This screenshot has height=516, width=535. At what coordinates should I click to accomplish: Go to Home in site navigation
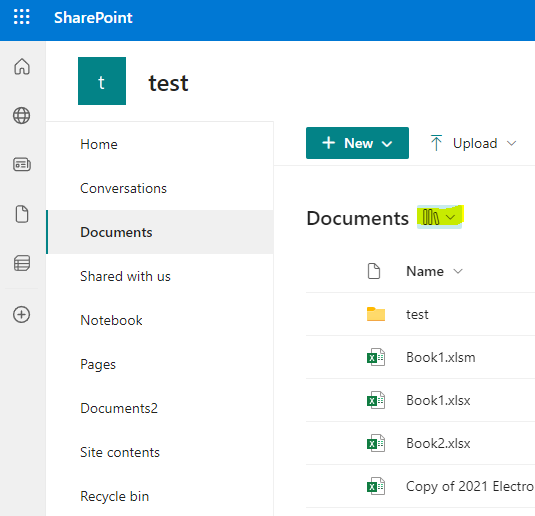click(x=99, y=144)
